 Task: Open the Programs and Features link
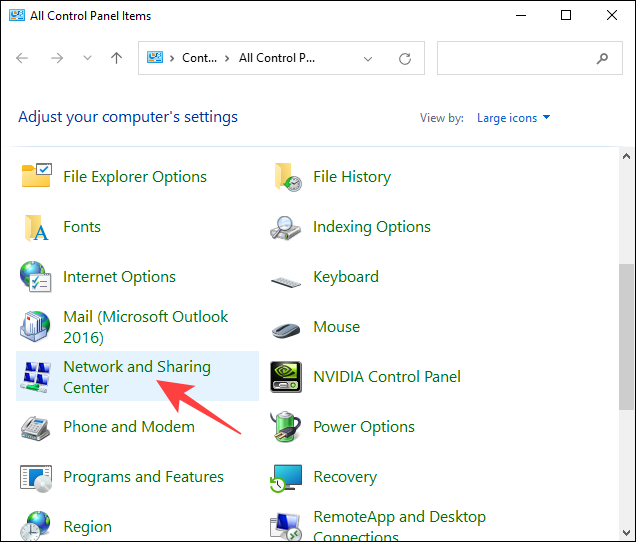tap(143, 477)
